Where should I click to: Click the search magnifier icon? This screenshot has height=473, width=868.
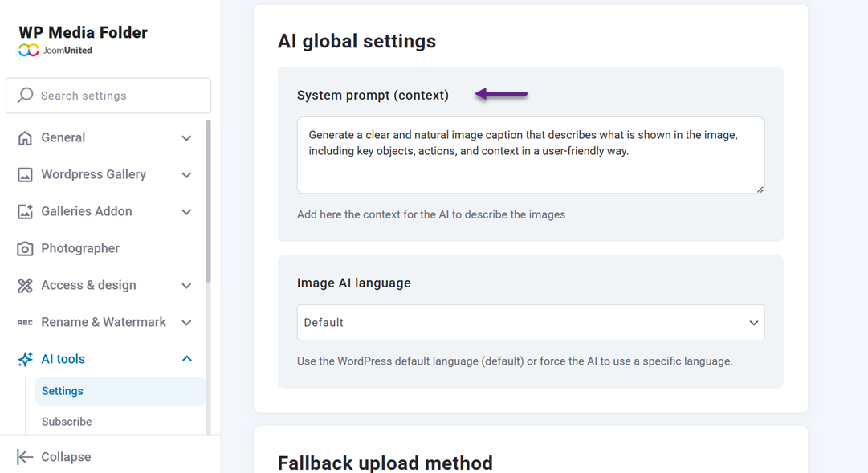(25, 96)
